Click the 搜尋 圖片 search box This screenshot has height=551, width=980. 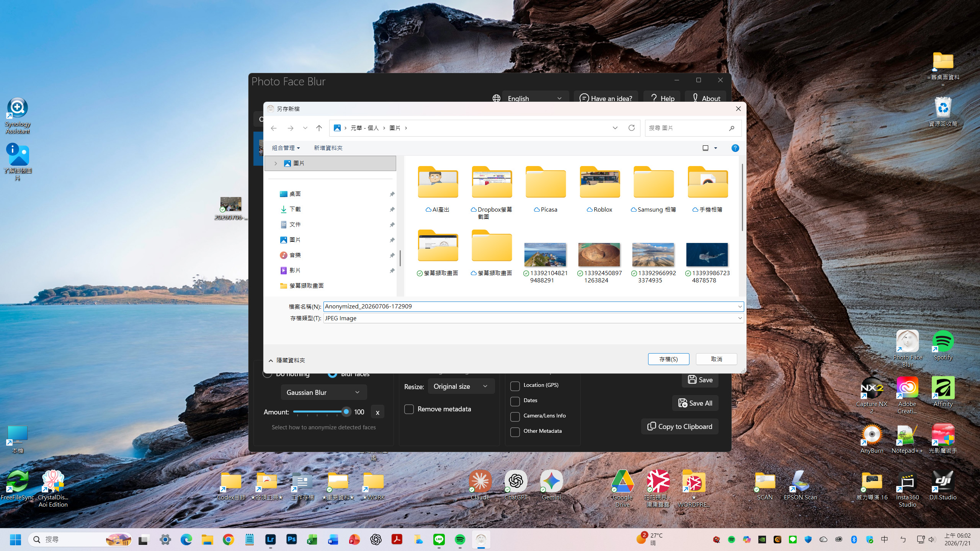click(693, 128)
